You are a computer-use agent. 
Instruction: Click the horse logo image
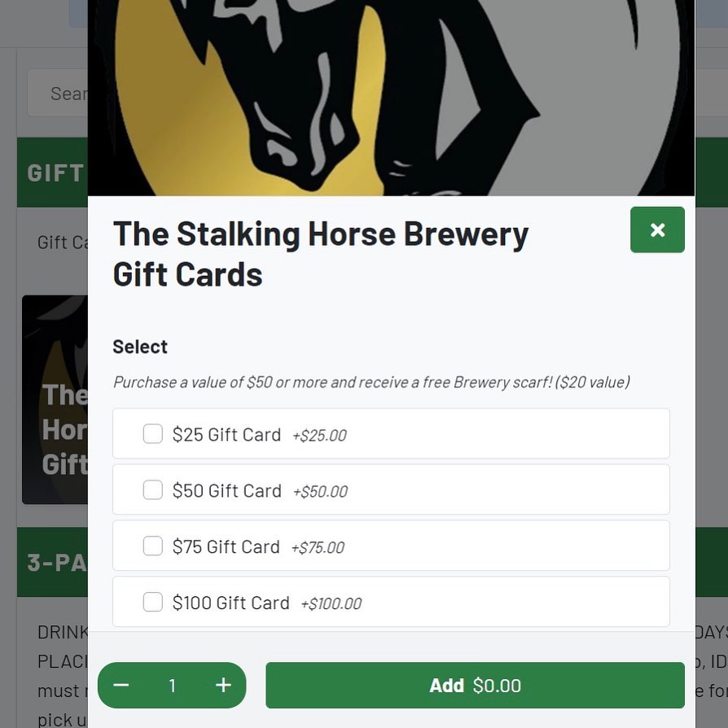(391, 98)
